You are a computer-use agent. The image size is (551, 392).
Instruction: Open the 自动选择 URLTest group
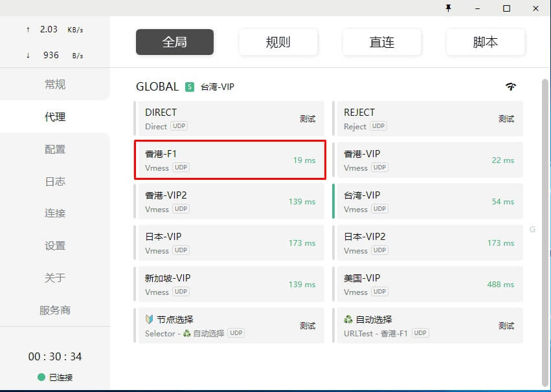click(x=427, y=325)
